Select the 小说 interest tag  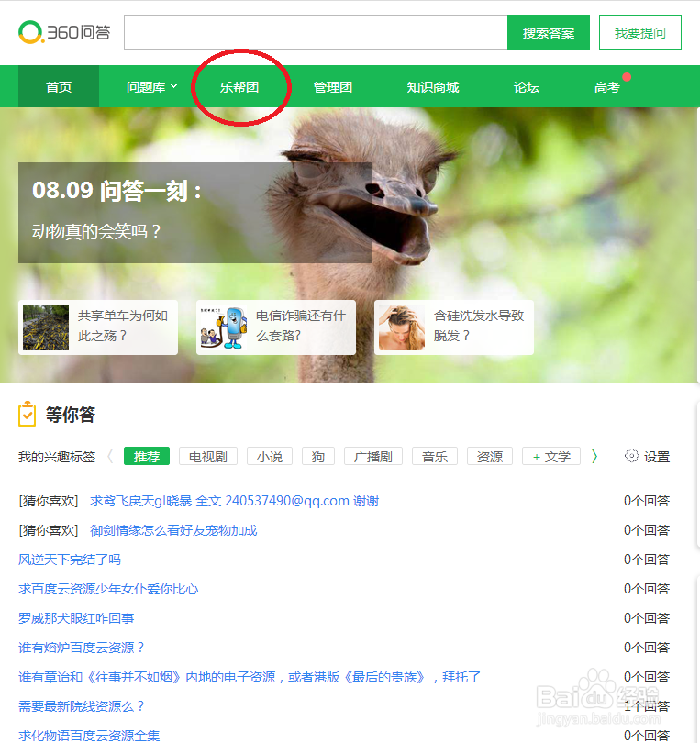(270, 456)
